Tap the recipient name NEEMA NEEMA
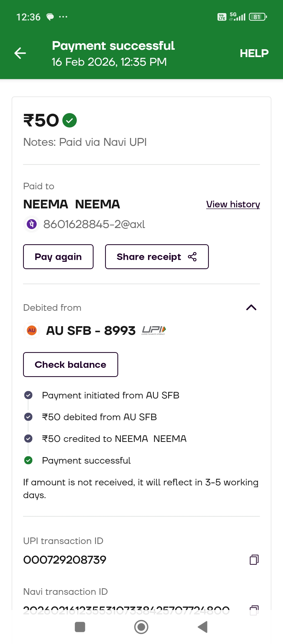 pyautogui.click(x=72, y=204)
